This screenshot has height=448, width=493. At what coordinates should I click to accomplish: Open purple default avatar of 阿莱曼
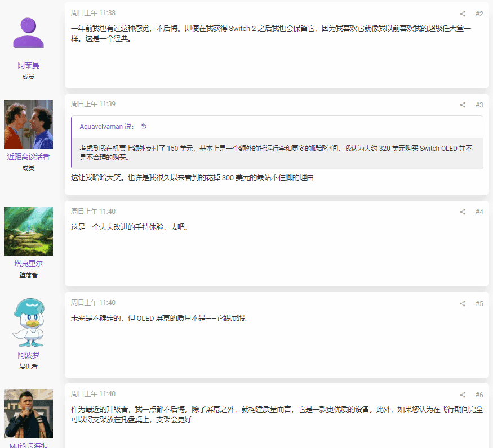coord(28,33)
